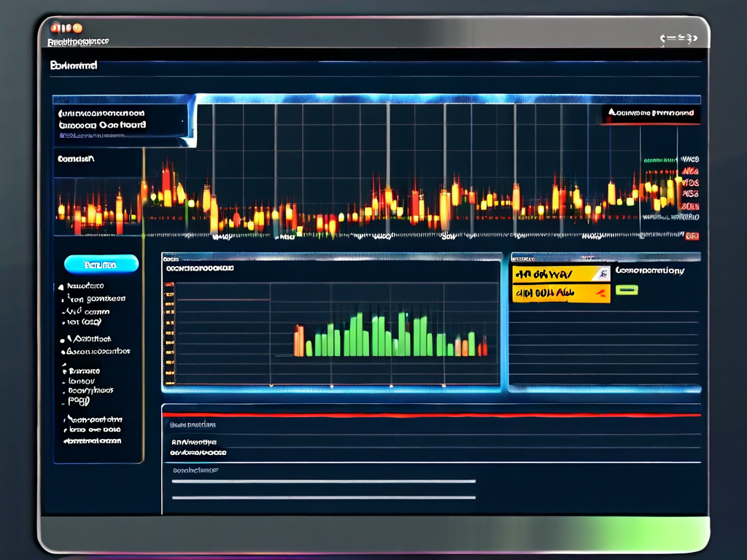Screen dimensions: 747x560
Task: Click the arrow controls at top-right of window
Action: click(x=678, y=39)
